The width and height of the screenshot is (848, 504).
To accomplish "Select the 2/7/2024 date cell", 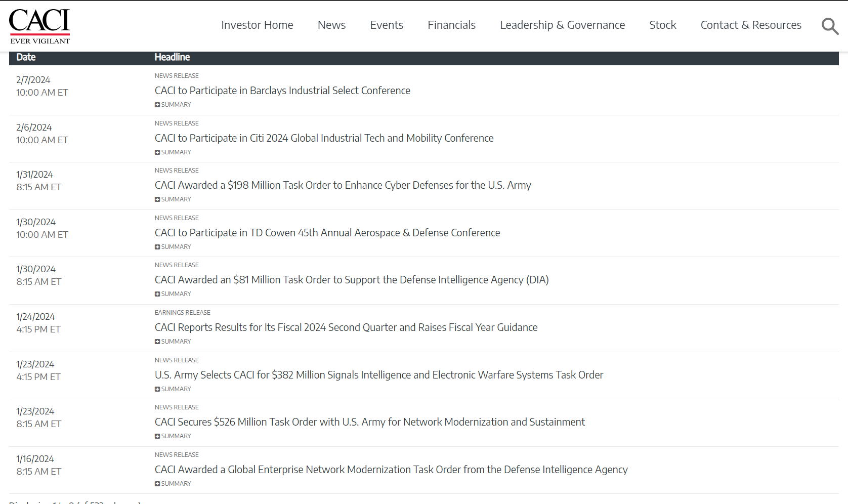I will pyautogui.click(x=33, y=80).
